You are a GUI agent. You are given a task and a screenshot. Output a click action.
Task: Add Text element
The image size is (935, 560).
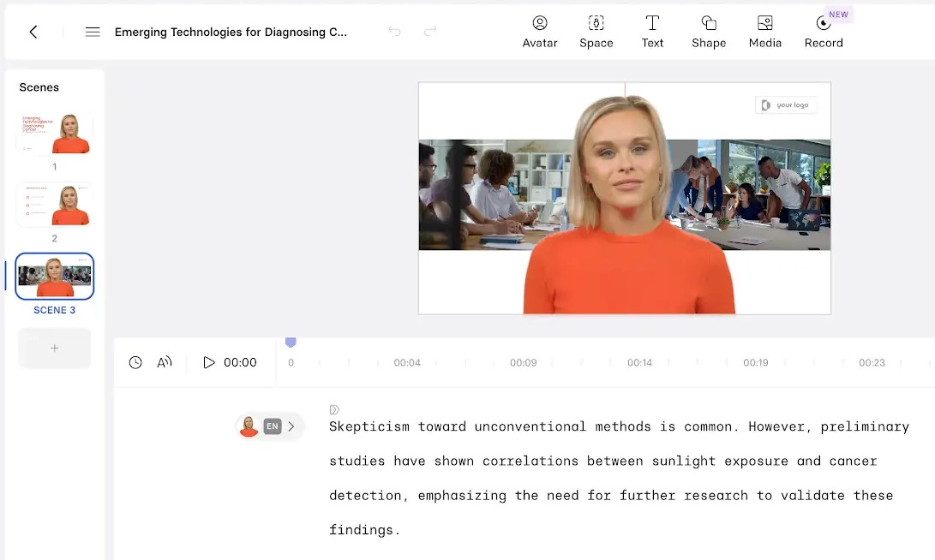[652, 32]
